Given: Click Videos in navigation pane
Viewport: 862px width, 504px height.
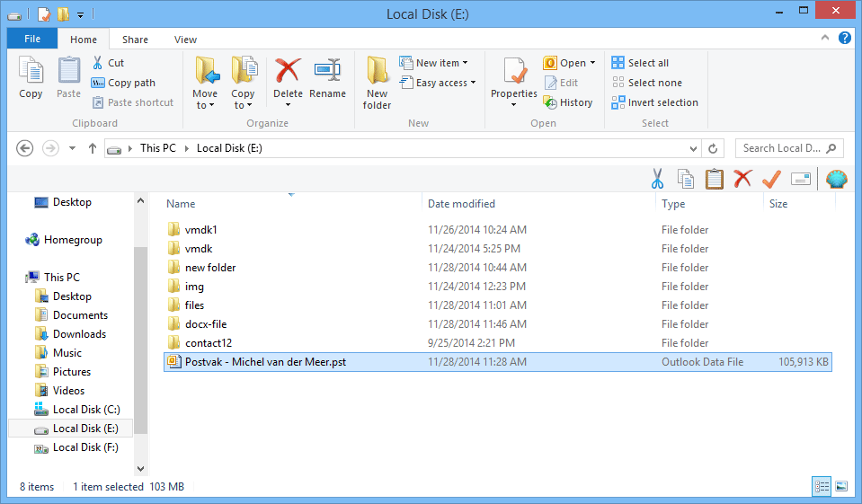Looking at the screenshot, I should [60, 391].
